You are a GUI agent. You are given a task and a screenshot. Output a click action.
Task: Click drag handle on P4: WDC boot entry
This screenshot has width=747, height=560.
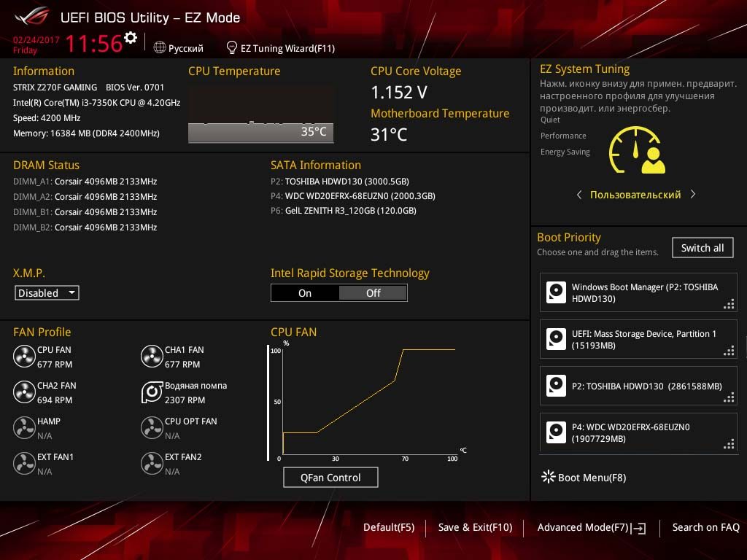tap(729, 444)
